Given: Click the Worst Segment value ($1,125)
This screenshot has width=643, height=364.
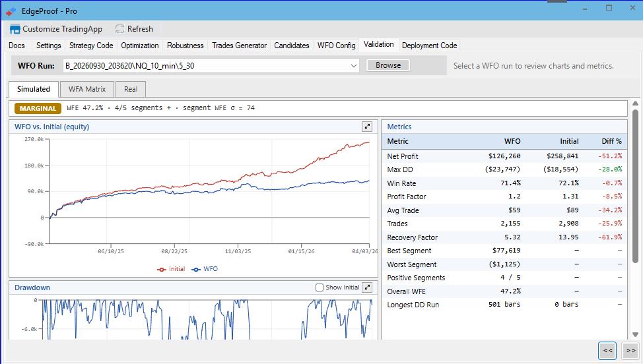Looking at the screenshot, I should [x=504, y=264].
